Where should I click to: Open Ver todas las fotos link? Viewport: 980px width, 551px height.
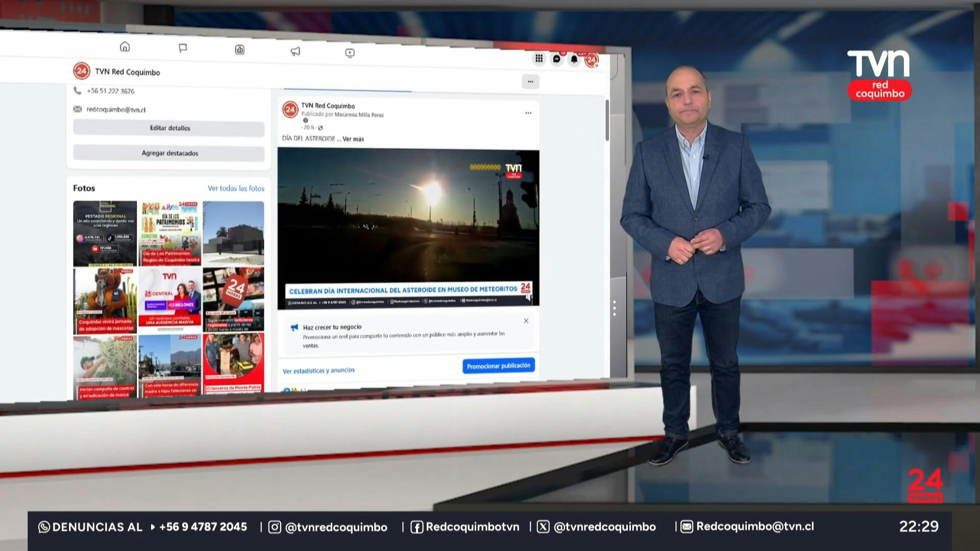236,188
